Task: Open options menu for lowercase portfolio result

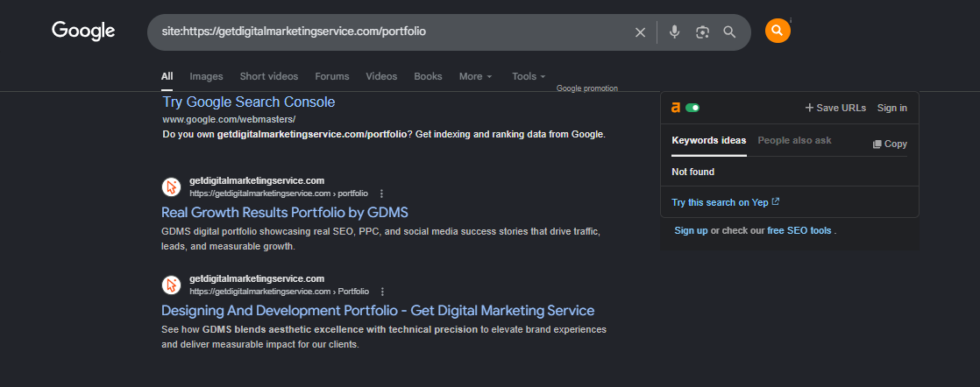Action: (382, 193)
